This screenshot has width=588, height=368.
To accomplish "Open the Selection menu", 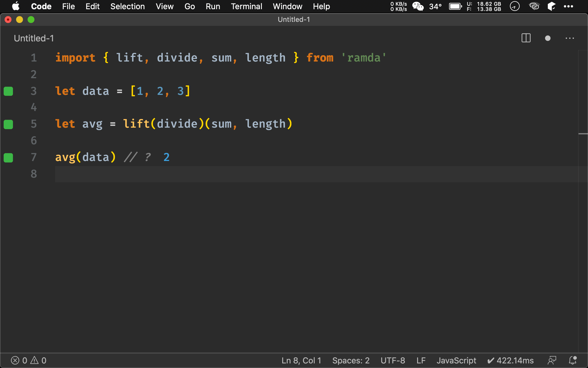I will pos(127,6).
